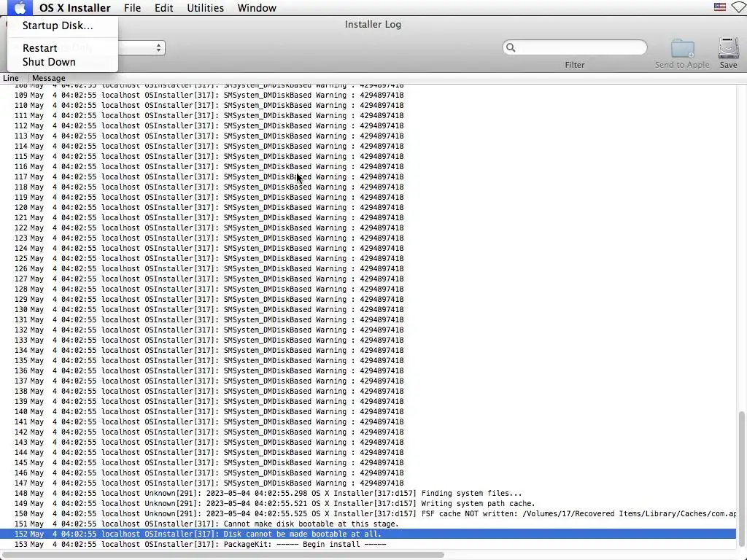Select line 151 'Cannot make disk bootable at this stage.'
The width and height of the screenshot is (747, 560).
tap(368, 524)
